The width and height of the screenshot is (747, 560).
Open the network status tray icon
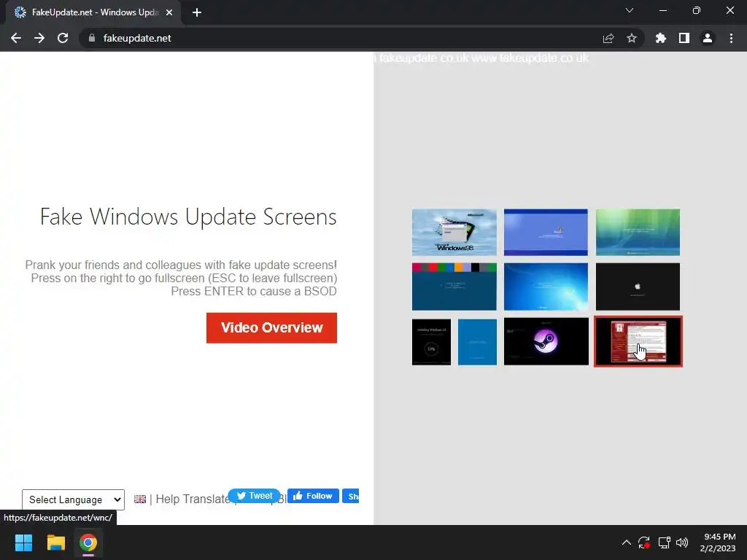click(664, 542)
